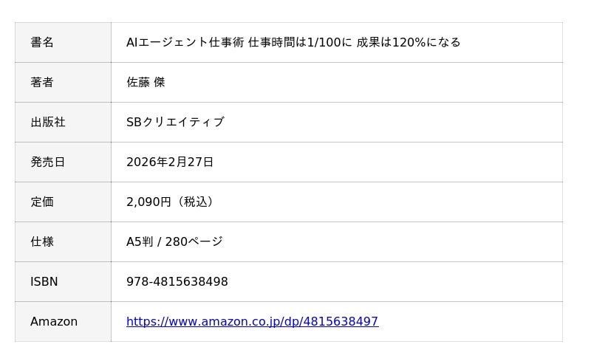Click the phrase 成果は120%になる in the title
591x364 pixels.
(x=409, y=43)
